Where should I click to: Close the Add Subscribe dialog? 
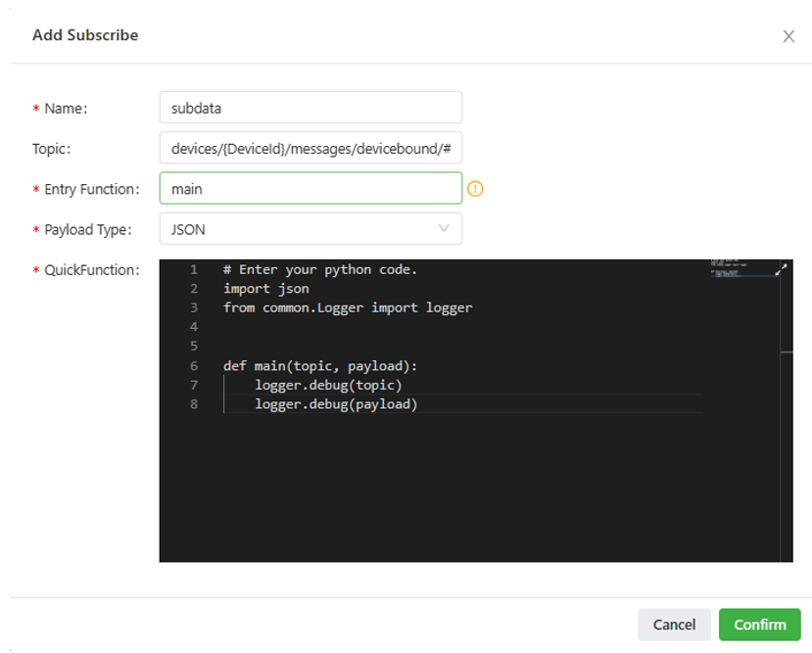point(788,36)
